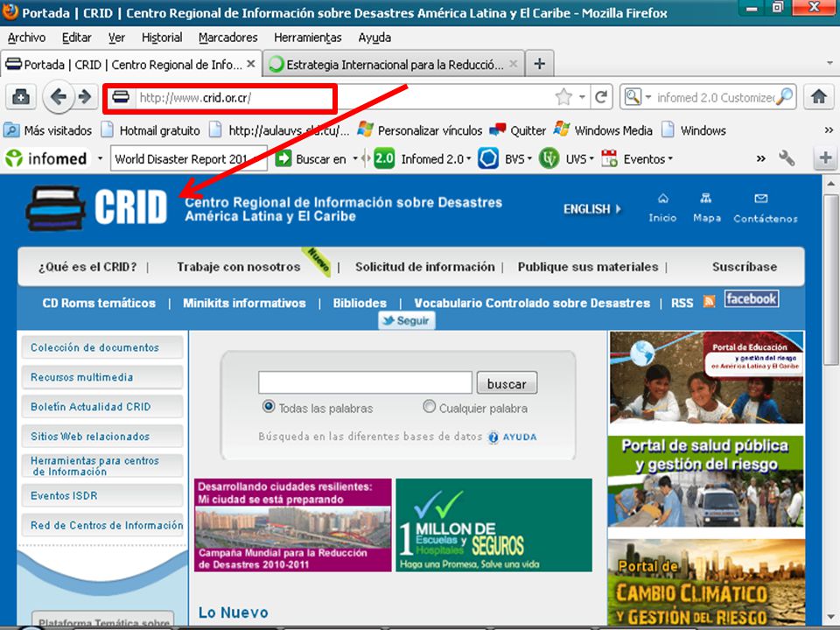Click the World Disaster Report toolbar search field

pyautogui.click(x=188, y=158)
